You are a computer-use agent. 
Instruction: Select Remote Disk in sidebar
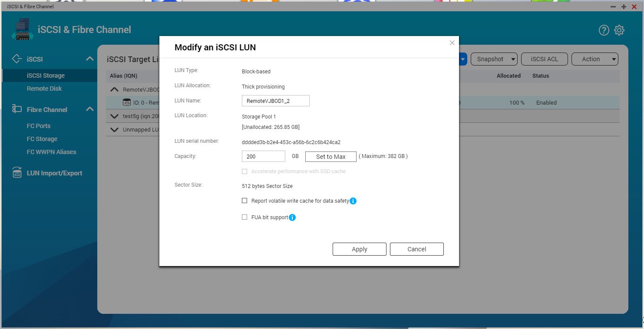coord(44,89)
